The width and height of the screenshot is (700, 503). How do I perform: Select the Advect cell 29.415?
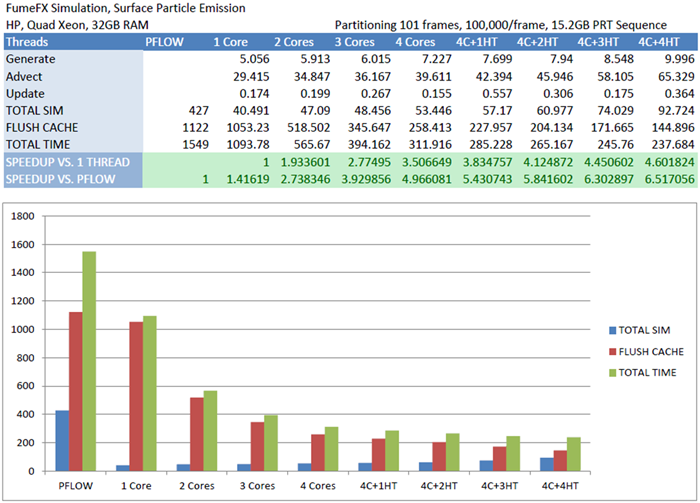click(x=251, y=77)
